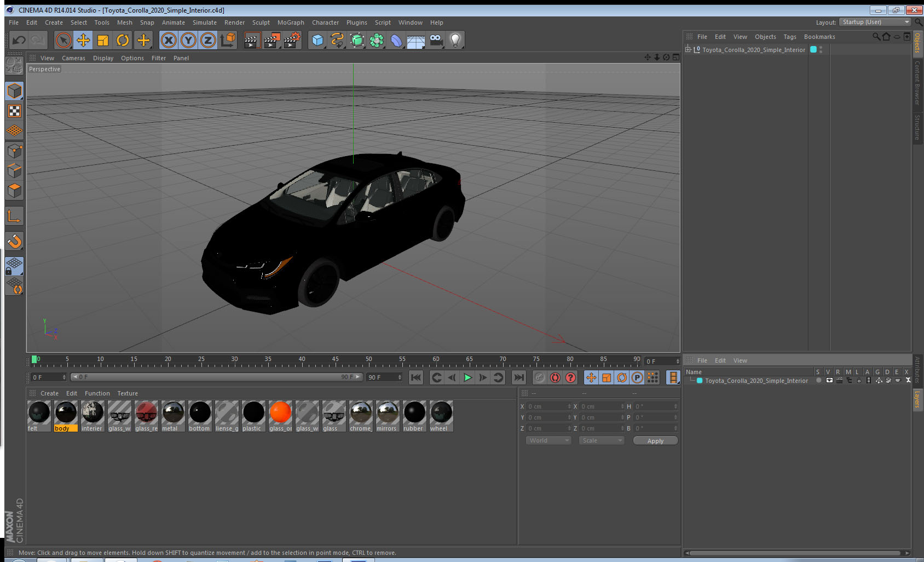924x562 pixels.
Task: Select the chrome material swatch
Action: pyautogui.click(x=361, y=416)
